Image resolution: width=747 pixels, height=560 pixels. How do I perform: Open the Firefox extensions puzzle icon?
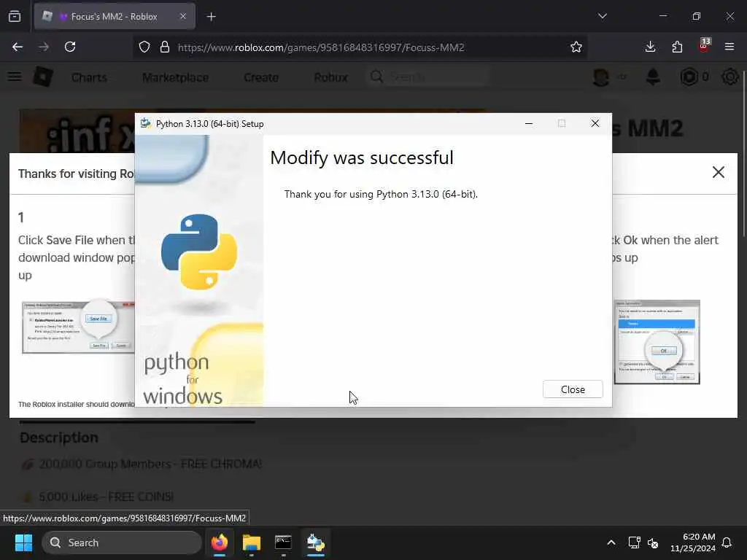click(x=677, y=47)
